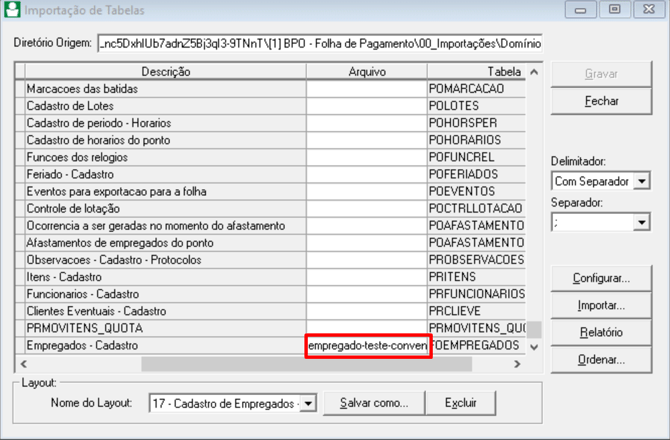
Task: Select the Funcionarios - Cadastro row
Action: point(165,293)
